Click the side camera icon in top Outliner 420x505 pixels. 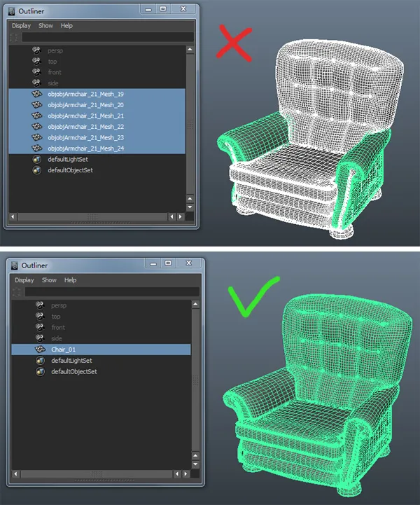(36, 83)
